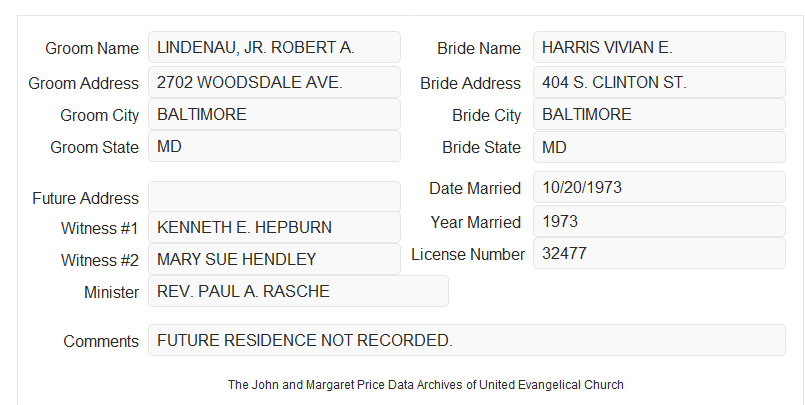
Task: Click the Year Married field
Action: point(659,221)
